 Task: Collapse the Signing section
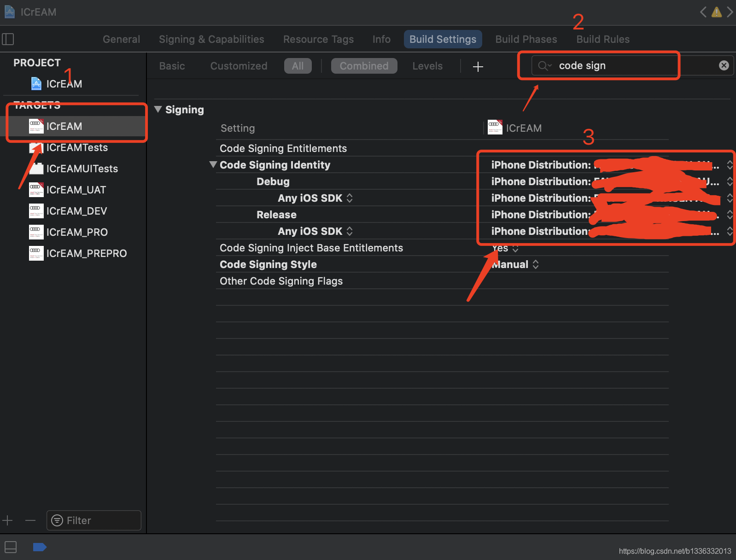(x=158, y=110)
